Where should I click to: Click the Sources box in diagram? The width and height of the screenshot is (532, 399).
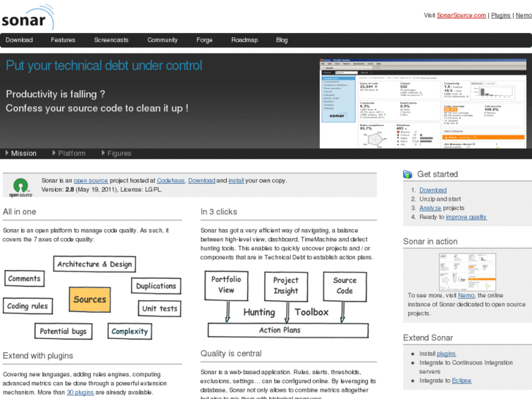(x=90, y=299)
